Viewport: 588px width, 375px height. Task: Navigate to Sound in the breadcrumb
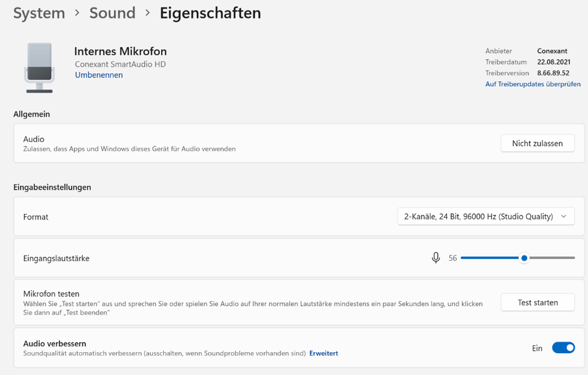(112, 13)
